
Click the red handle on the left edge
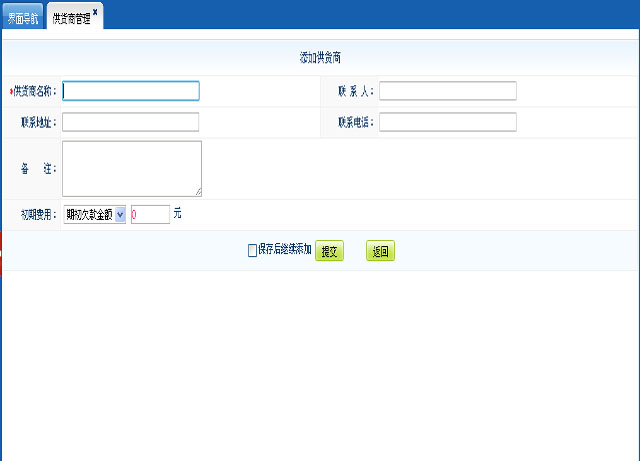click(x=2, y=251)
